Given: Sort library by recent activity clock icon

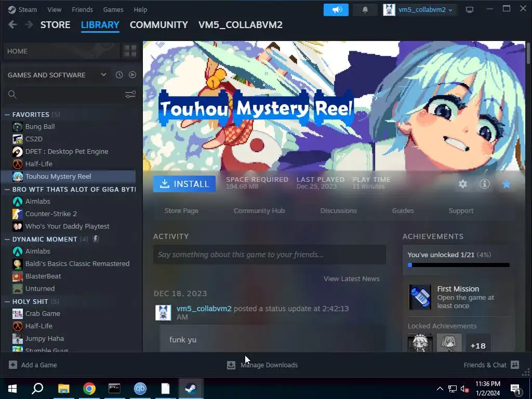Looking at the screenshot, I should coord(119,75).
